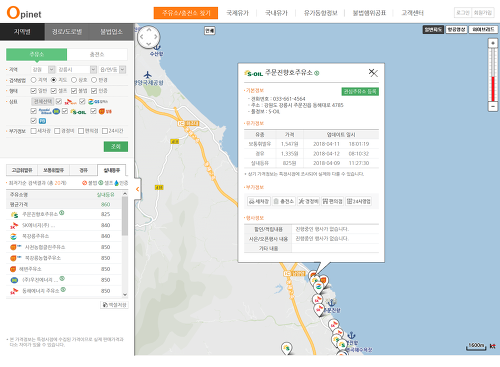Switch to the 지역별 tab
Image resolution: width=500 pixels, height=367 pixels.
[22, 32]
